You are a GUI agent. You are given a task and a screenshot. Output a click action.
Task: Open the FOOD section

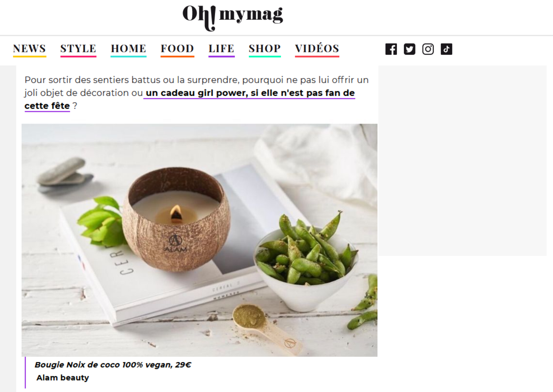[177, 49]
